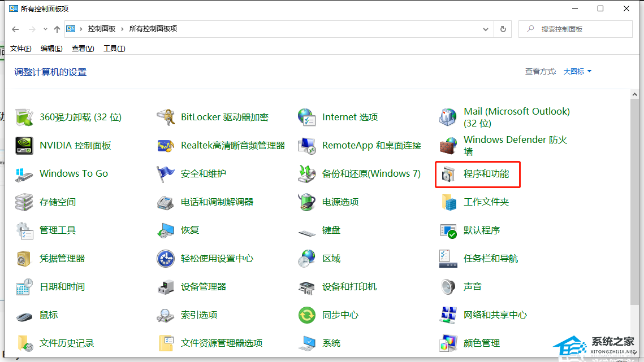The image size is (644, 362).
Task: Click the 网络和共享中心 icon
Action: [x=448, y=316]
